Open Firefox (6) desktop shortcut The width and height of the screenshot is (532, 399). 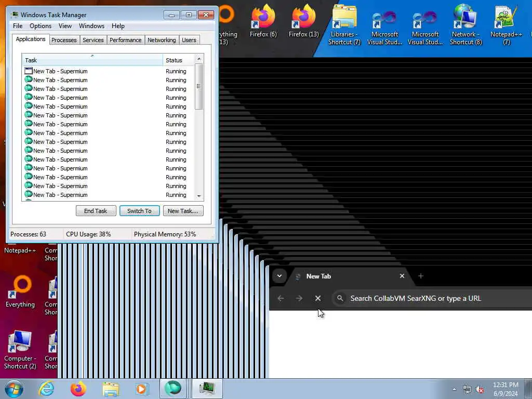click(x=263, y=21)
